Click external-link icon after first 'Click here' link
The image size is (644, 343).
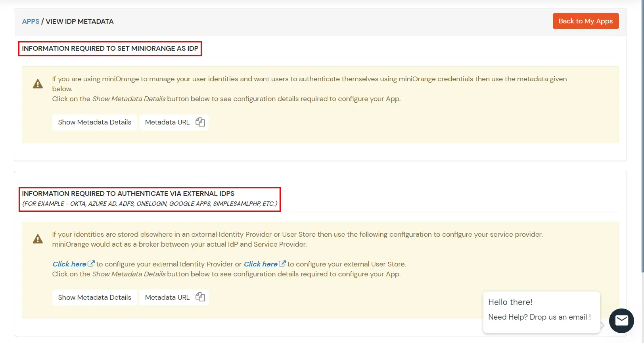tap(91, 264)
